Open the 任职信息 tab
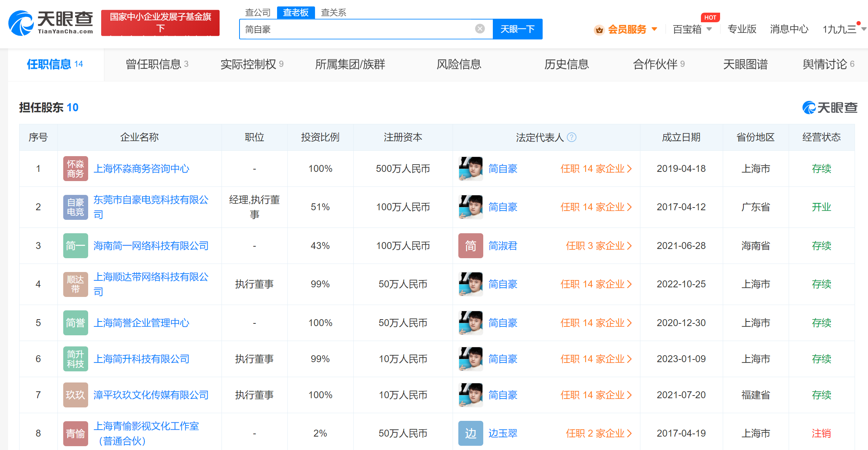This screenshot has height=450, width=868. tap(56, 64)
